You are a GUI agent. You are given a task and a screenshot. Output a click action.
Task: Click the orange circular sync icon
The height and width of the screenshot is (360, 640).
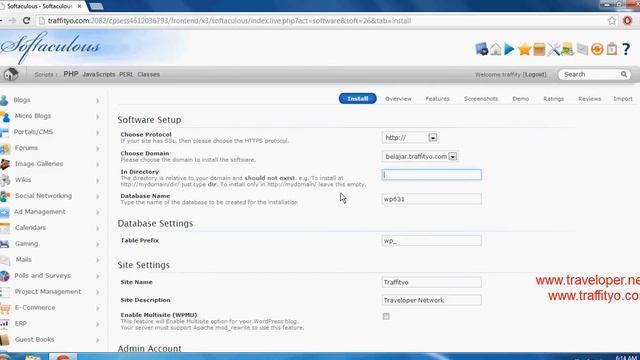[597, 49]
